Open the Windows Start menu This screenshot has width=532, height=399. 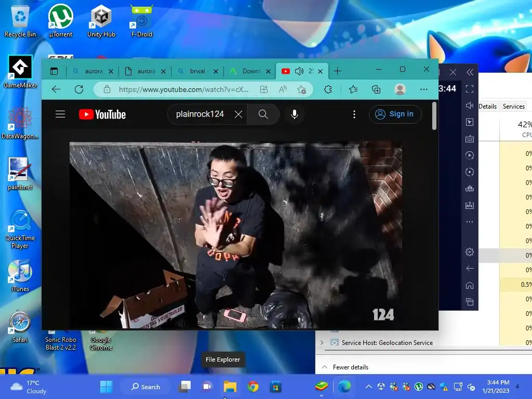point(106,387)
